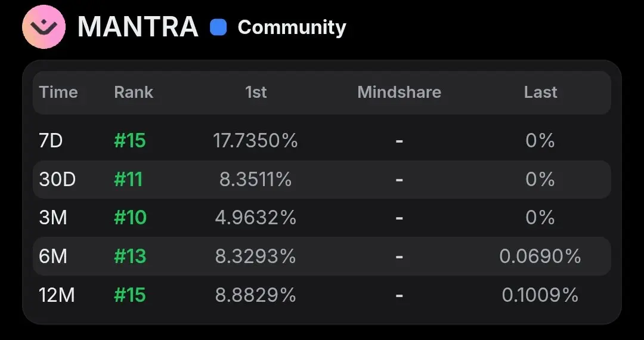
Task: Select the 7D time row
Action: click(x=322, y=141)
